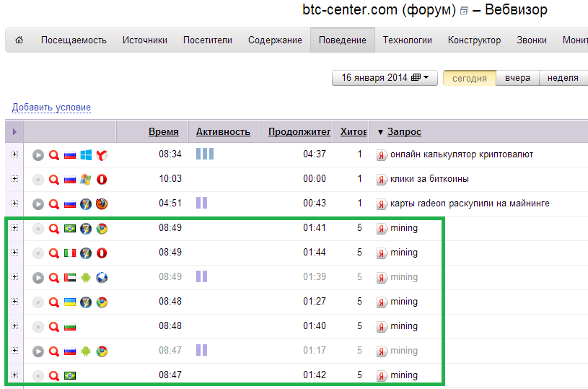Click query text 'онлайн калькулятор криптовалют'
Screen dimensions: 588x389
click(462, 154)
